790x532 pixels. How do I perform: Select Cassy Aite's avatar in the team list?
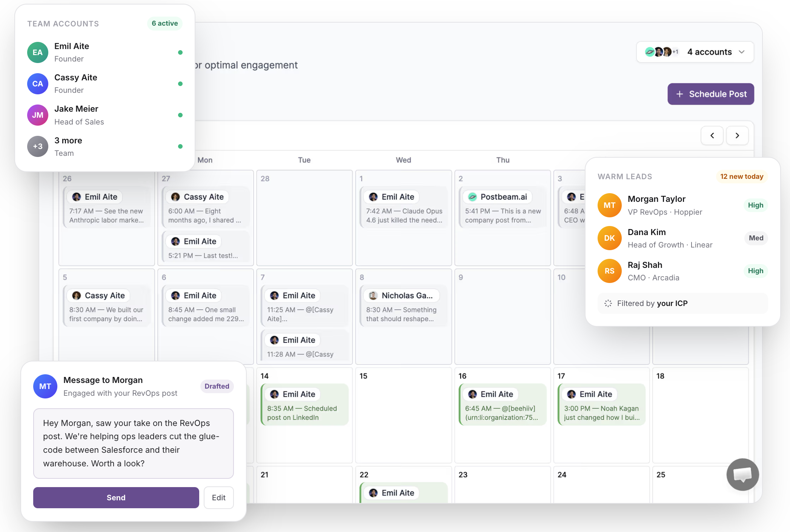(x=37, y=84)
